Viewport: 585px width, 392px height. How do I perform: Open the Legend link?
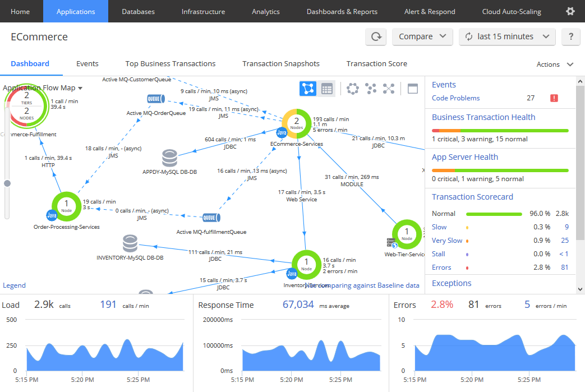coord(14,285)
